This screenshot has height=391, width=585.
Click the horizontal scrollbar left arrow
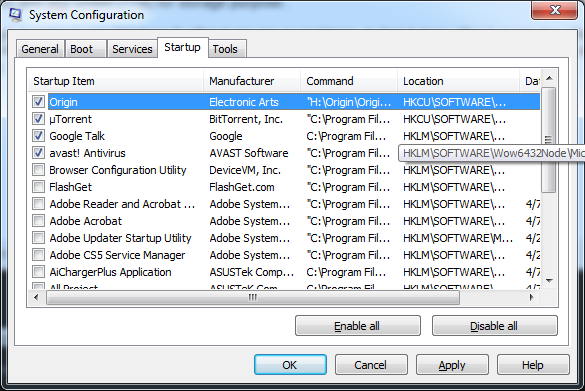(36, 297)
